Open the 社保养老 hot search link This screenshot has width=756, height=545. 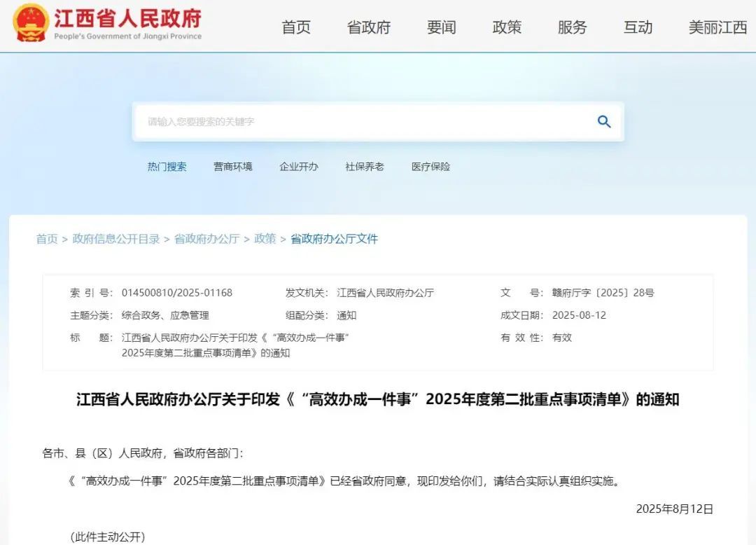coord(364,166)
